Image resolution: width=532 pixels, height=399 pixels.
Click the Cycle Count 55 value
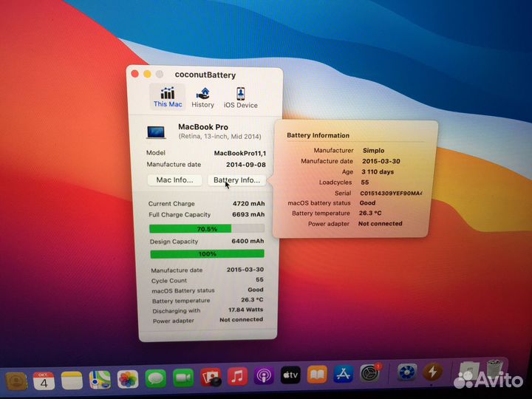click(x=259, y=279)
